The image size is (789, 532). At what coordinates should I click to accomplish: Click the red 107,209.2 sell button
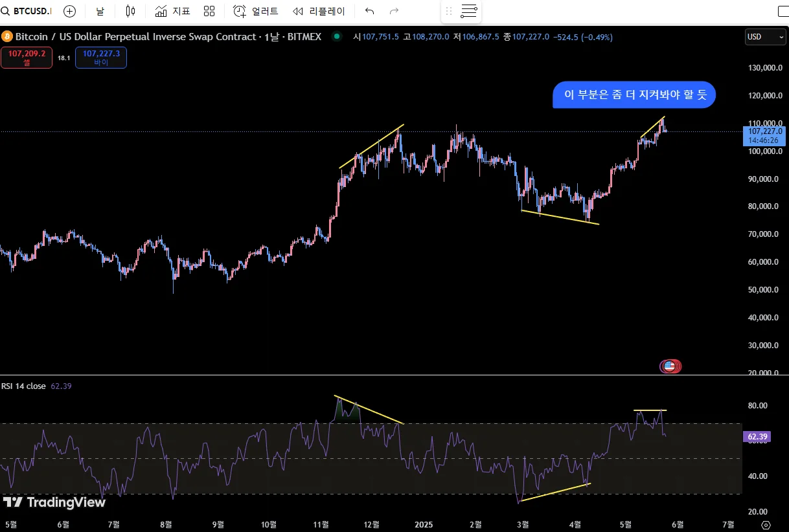pyautogui.click(x=27, y=58)
